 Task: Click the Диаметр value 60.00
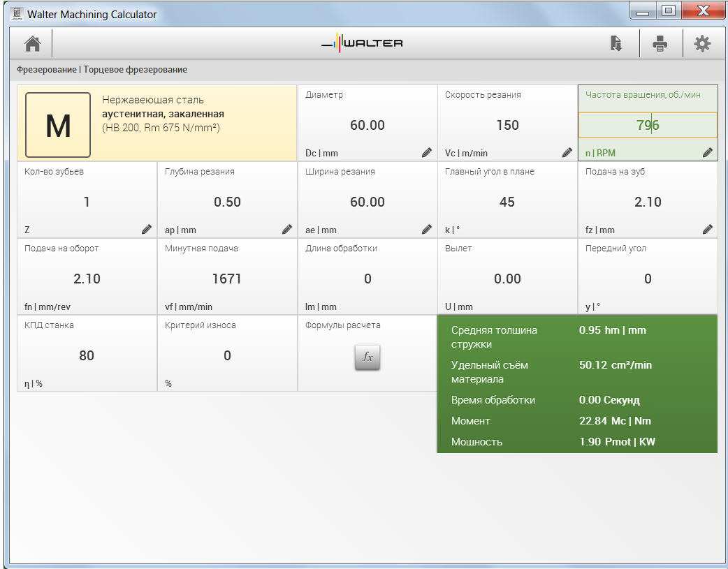[x=367, y=125]
